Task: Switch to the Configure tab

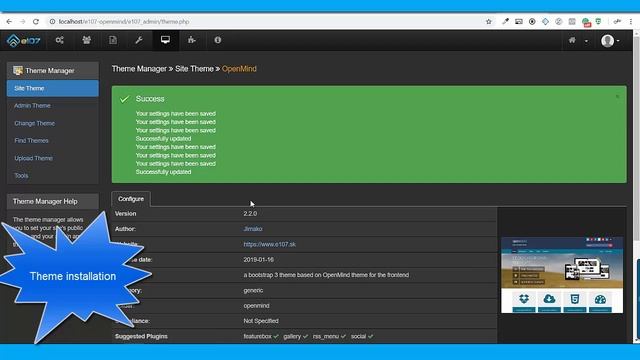Action: [x=131, y=199]
